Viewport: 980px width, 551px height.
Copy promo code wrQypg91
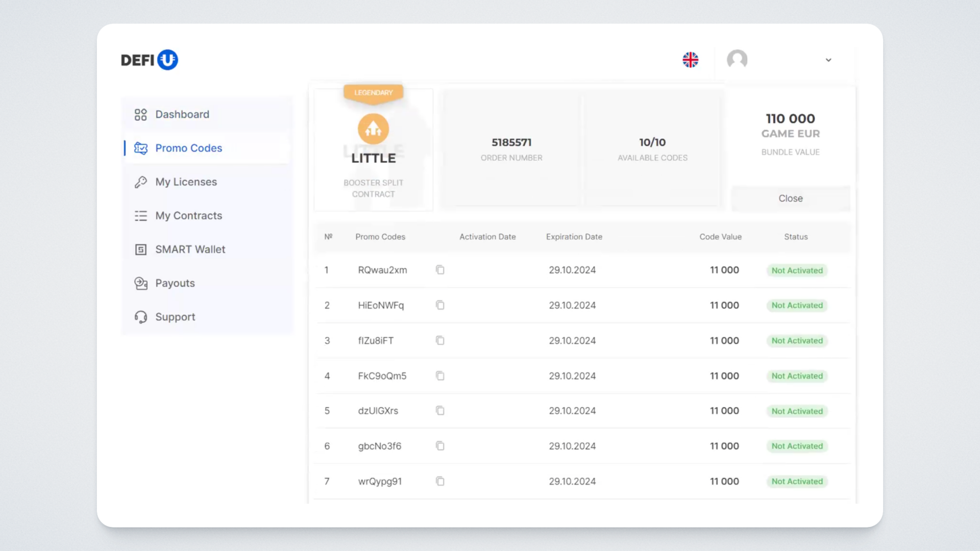pyautogui.click(x=440, y=481)
